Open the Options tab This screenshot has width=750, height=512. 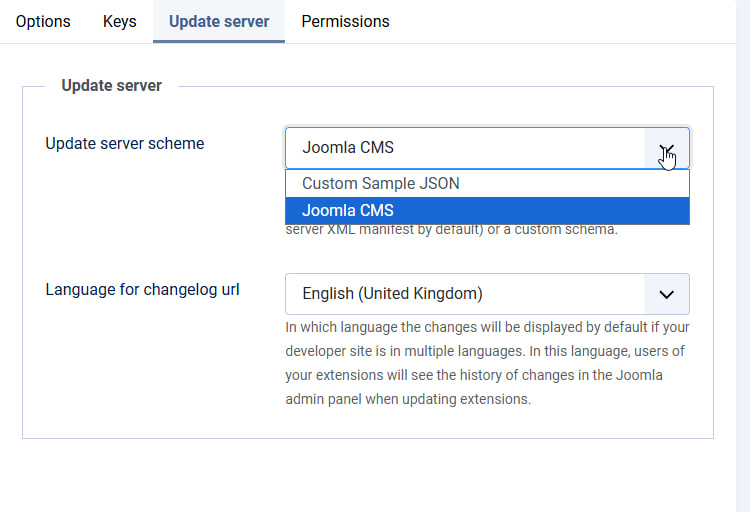point(43,21)
